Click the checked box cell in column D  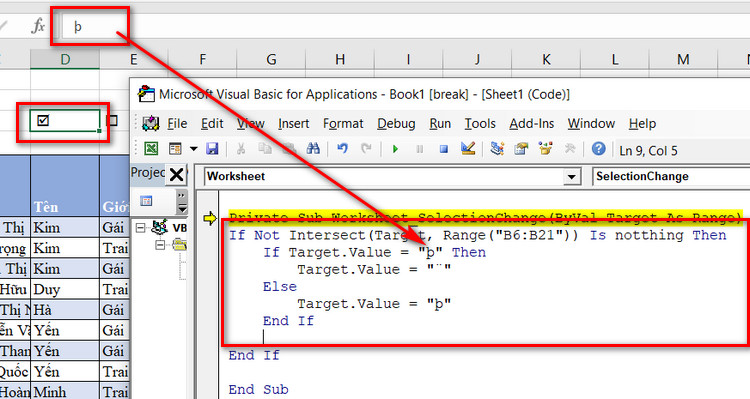click(x=65, y=121)
